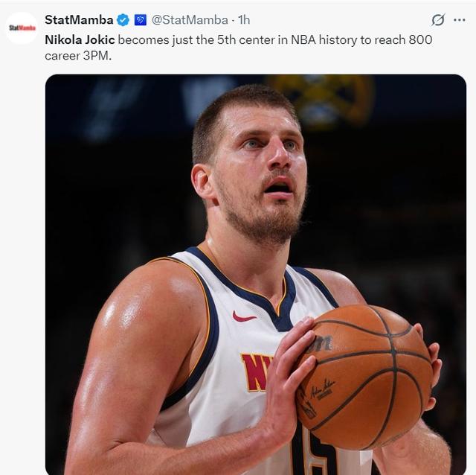Click the '5th center in NBA history' text
476x475 pixels.
click(249, 39)
